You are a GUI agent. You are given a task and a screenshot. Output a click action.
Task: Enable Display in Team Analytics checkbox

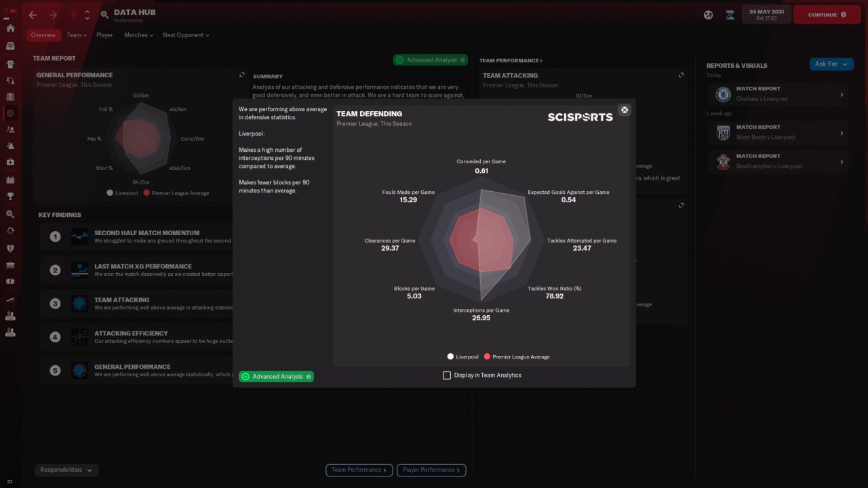pyautogui.click(x=447, y=375)
